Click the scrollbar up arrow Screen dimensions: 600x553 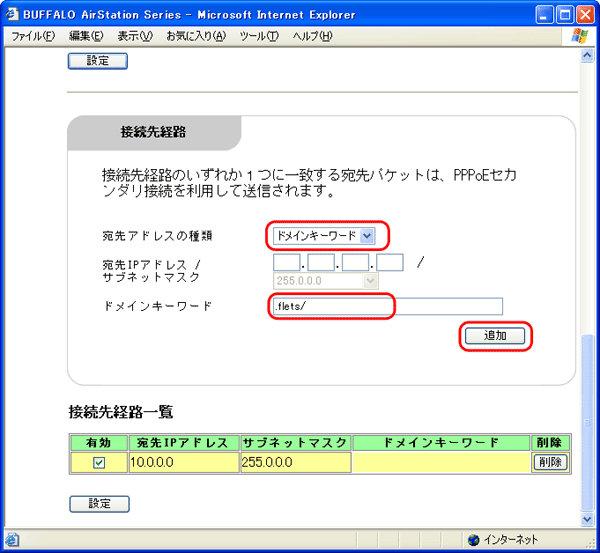587,56
